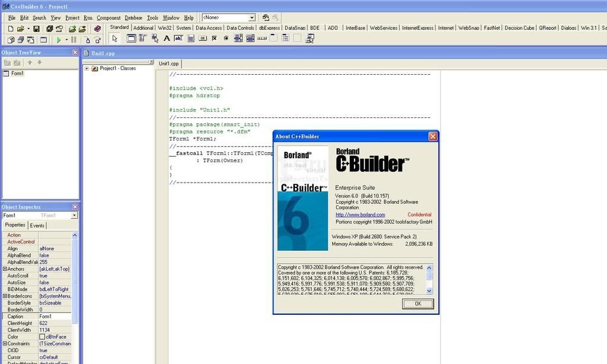The height and width of the screenshot is (364, 607).
Task: Close the Object Inspector panel
Action: pyautogui.click(x=75, y=207)
